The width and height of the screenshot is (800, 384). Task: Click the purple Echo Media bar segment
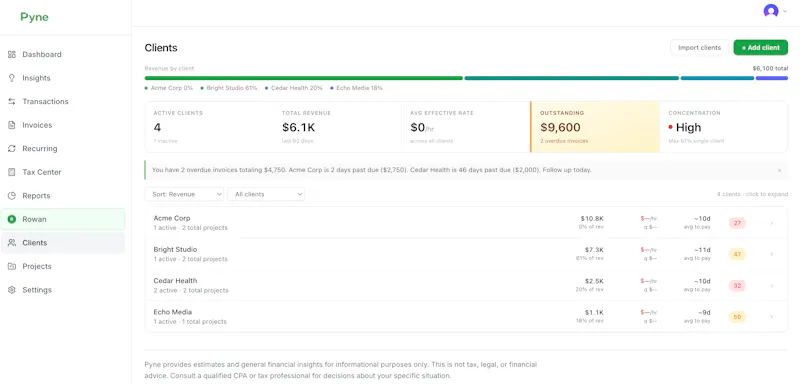(x=771, y=78)
